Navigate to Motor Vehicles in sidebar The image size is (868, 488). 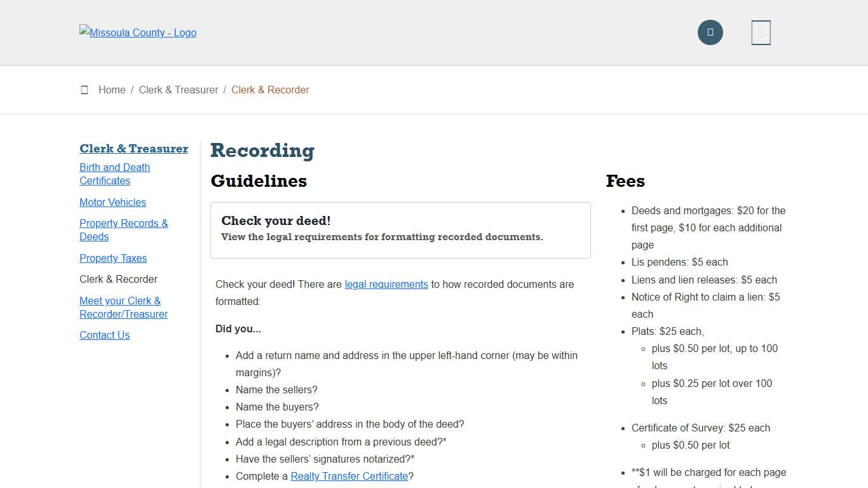click(112, 202)
